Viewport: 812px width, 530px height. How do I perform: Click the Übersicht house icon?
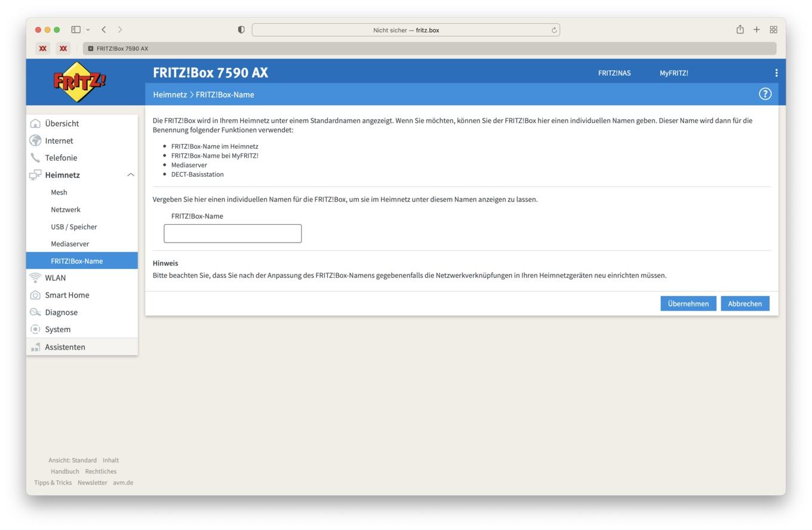pos(35,124)
